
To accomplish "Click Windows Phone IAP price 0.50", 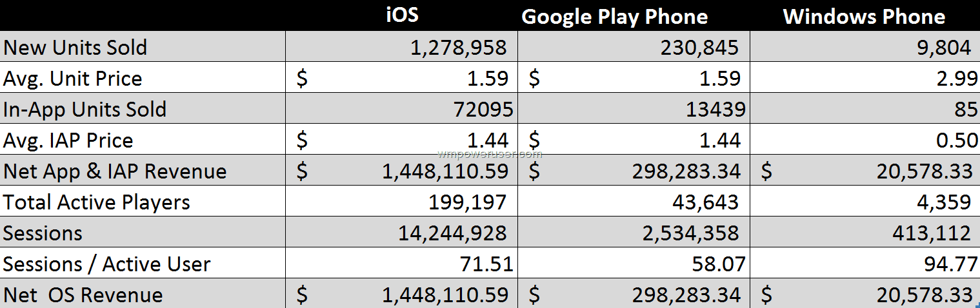I will (x=865, y=140).
